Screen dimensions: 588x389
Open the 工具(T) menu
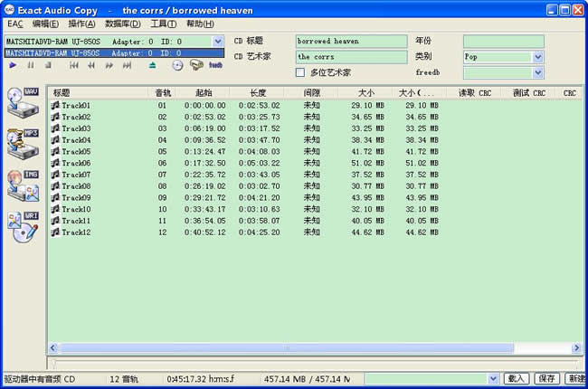tap(163, 24)
